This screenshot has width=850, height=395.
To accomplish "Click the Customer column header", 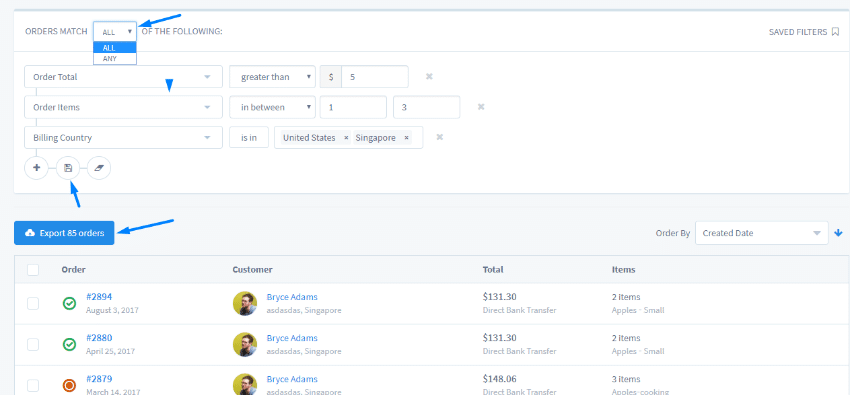I will tap(253, 269).
